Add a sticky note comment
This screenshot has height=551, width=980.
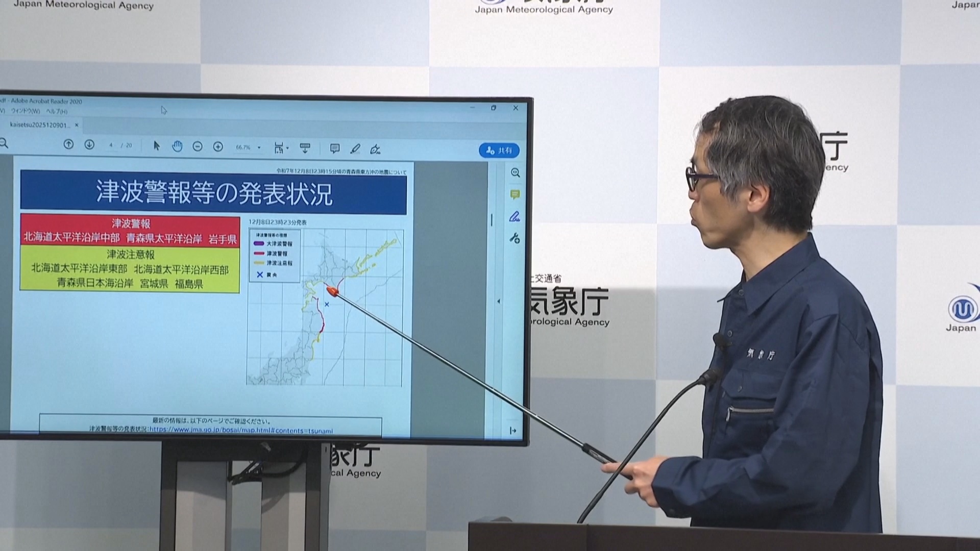pyautogui.click(x=335, y=148)
